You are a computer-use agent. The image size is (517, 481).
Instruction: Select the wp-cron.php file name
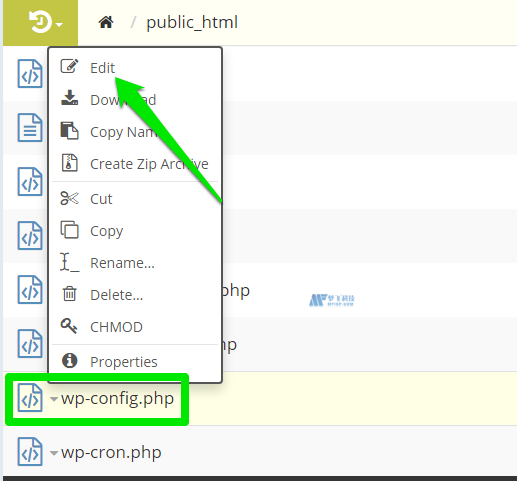111,452
